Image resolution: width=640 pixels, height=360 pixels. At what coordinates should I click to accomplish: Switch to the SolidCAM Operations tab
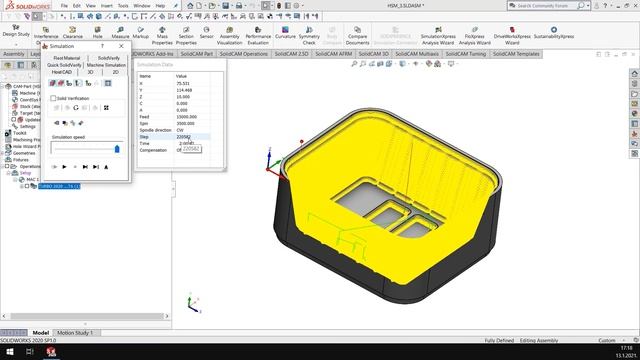[x=244, y=54]
